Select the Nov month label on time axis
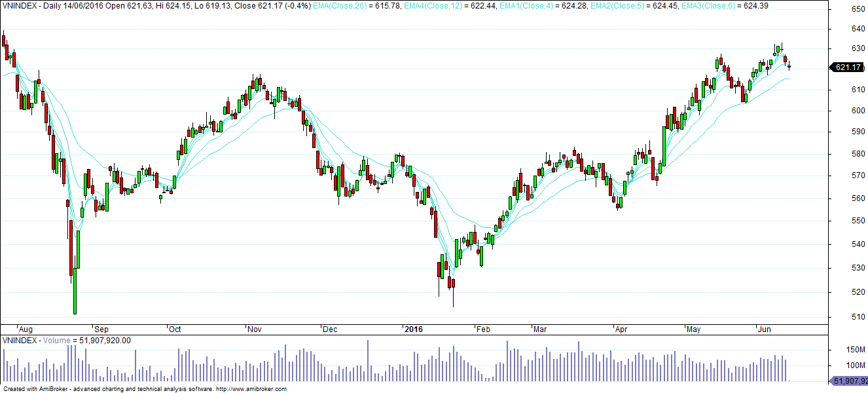This screenshot has height=393, width=868. point(253,329)
